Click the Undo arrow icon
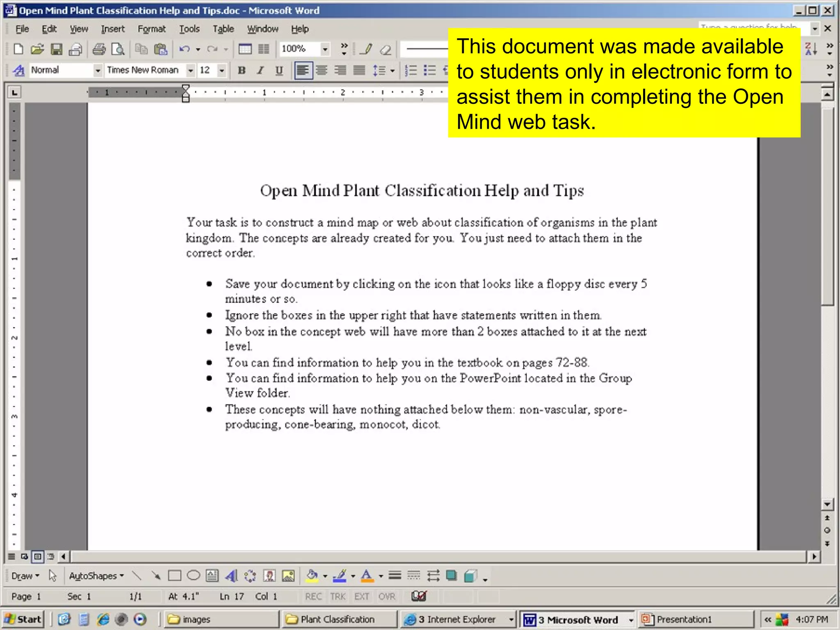Image resolution: width=840 pixels, height=630 pixels. click(x=184, y=49)
